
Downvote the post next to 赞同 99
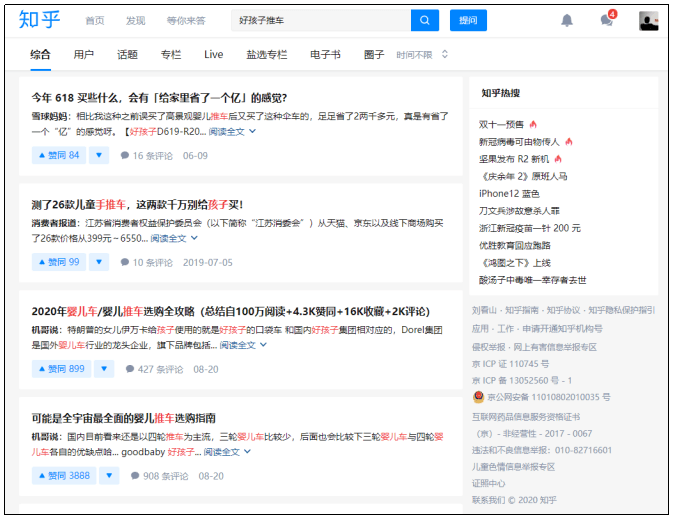pyautogui.click(x=99, y=262)
